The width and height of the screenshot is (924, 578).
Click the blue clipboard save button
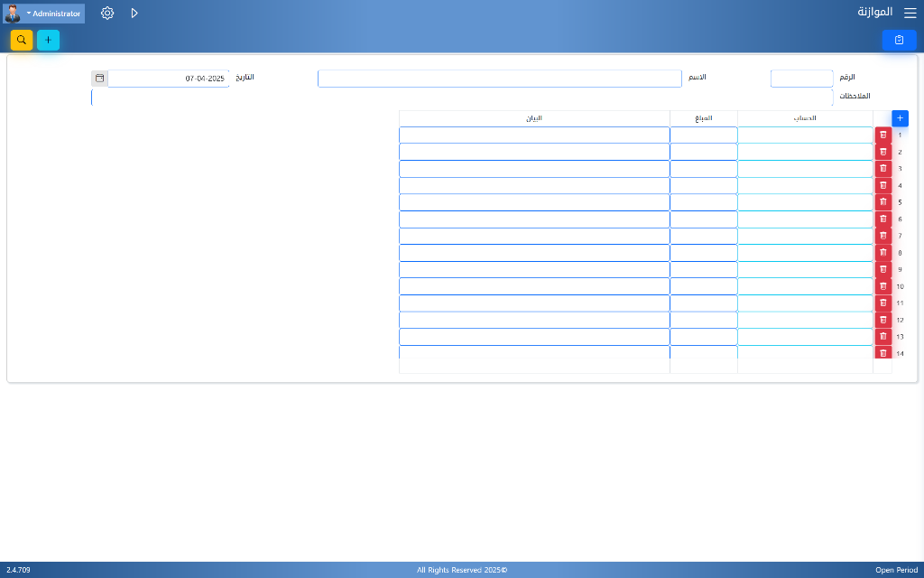pos(899,40)
